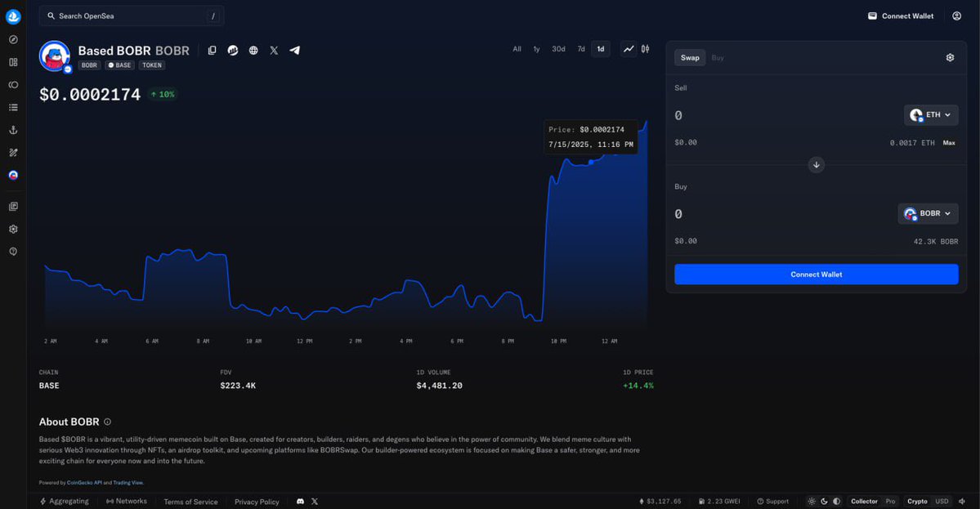Click the About BOBR info icon
This screenshot has width=980, height=509.
coord(108,422)
